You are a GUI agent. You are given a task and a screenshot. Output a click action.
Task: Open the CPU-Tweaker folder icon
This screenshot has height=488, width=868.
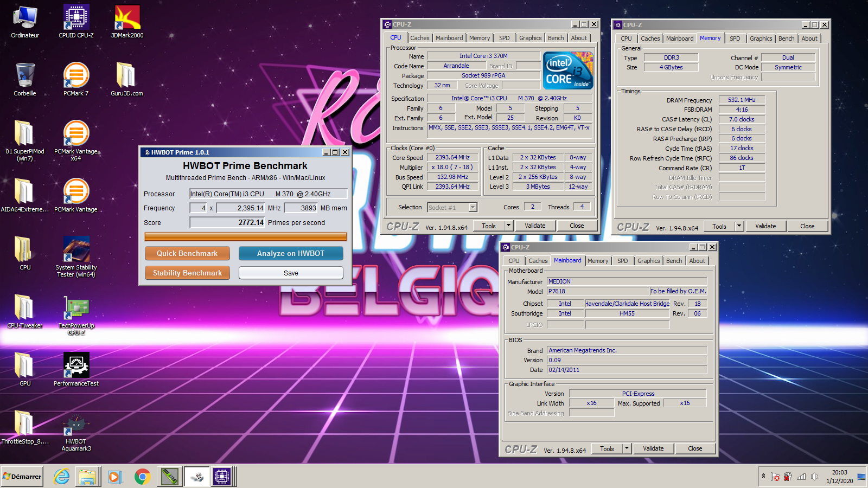pyautogui.click(x=25, y=311)
